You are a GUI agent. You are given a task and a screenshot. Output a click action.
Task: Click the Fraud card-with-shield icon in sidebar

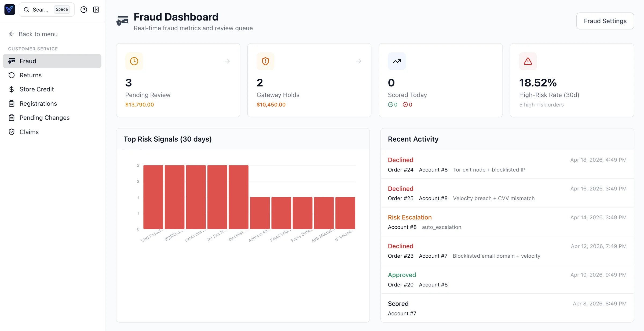[x=12, y=61]
